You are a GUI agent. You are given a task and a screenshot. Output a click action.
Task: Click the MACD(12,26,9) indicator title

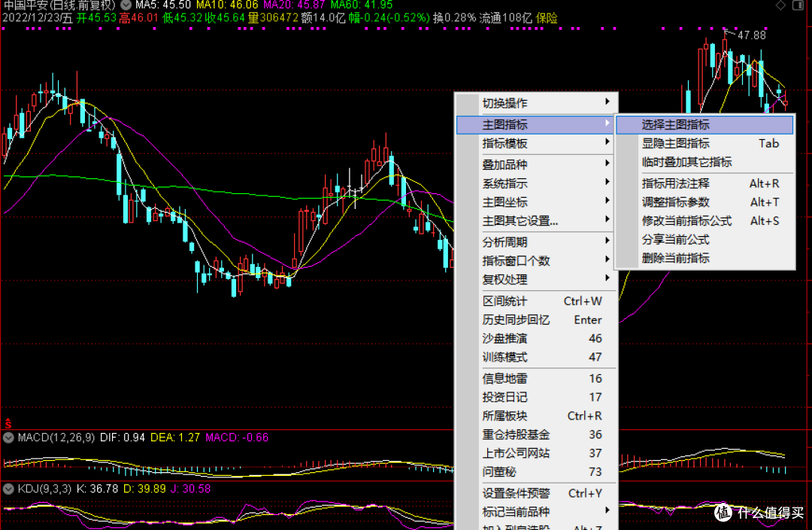tap(56, 438)
